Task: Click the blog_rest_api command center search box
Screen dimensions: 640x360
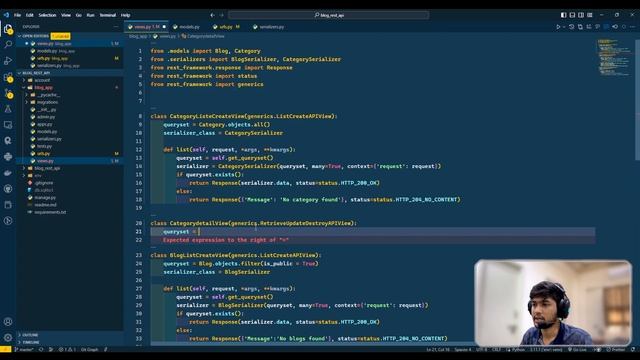Action: (329, 15)
